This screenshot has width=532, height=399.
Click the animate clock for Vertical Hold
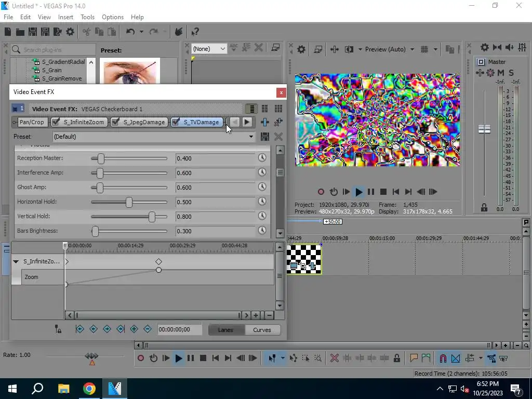click(x=262, y=216)
